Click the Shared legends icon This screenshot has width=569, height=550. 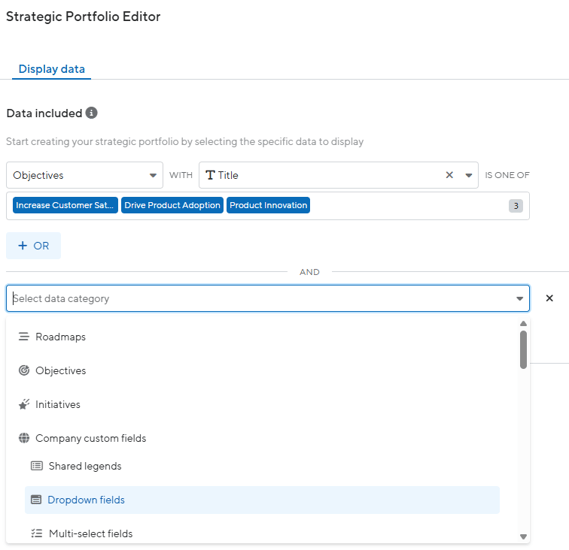(37, 466)
